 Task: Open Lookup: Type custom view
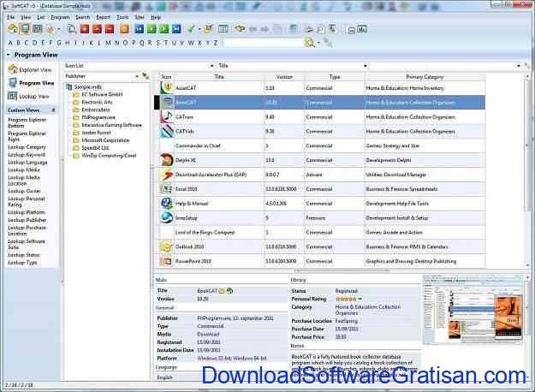[x=22, y=263]
